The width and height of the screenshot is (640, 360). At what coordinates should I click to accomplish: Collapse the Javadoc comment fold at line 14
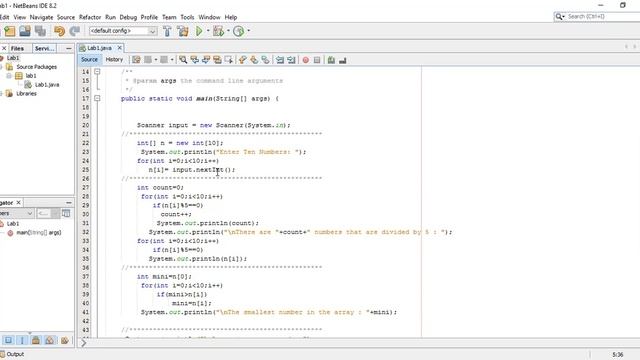tap(97, 71)
